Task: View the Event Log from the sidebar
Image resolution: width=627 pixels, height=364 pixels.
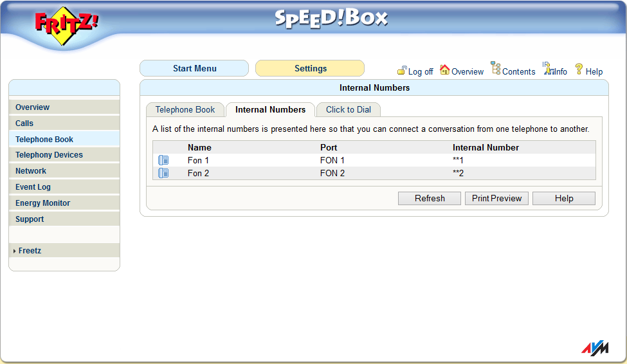Action: click(x=33, y=187)
